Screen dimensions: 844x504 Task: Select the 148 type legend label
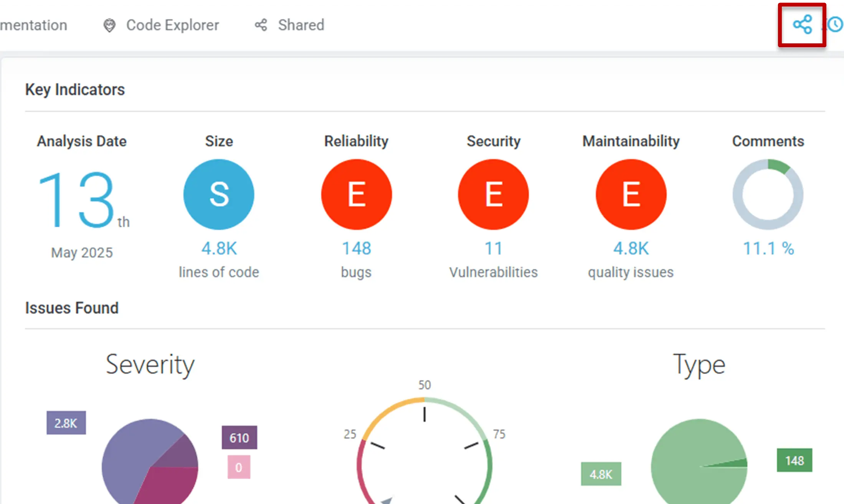pyautogui.click(x=794, y=460)
